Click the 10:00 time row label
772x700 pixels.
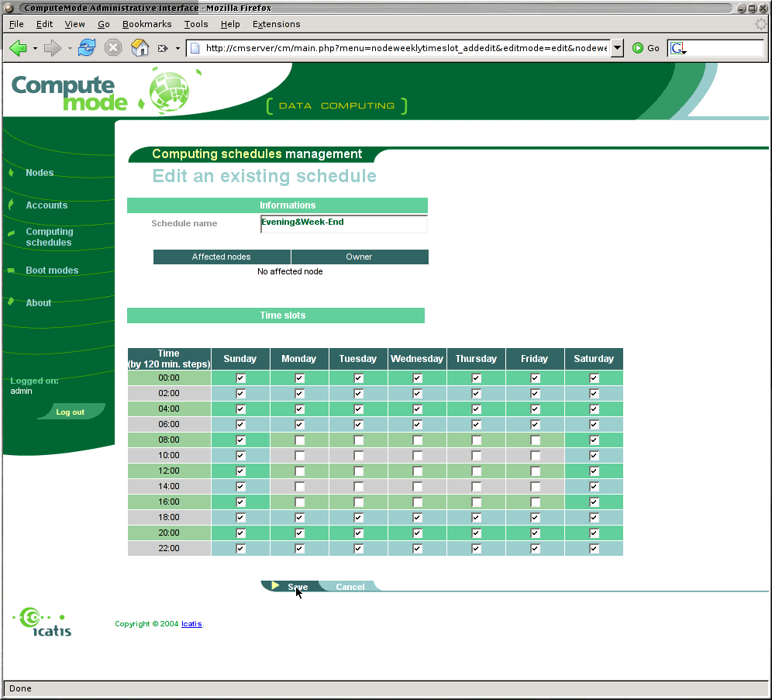tap(169, 455)
